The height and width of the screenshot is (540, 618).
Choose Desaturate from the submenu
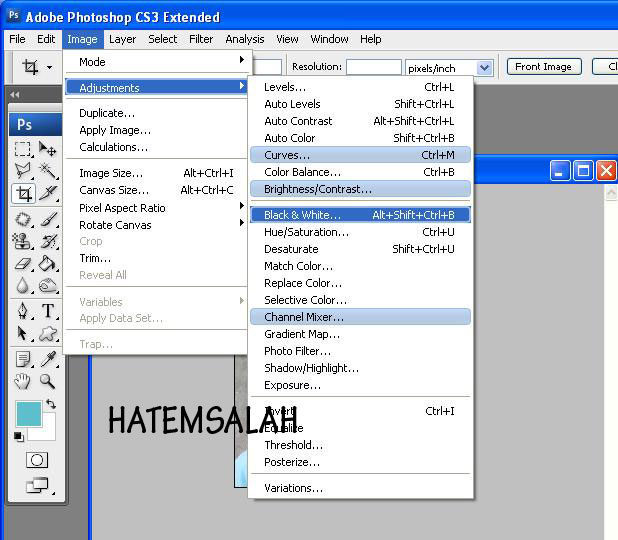[x=360, y=249]
